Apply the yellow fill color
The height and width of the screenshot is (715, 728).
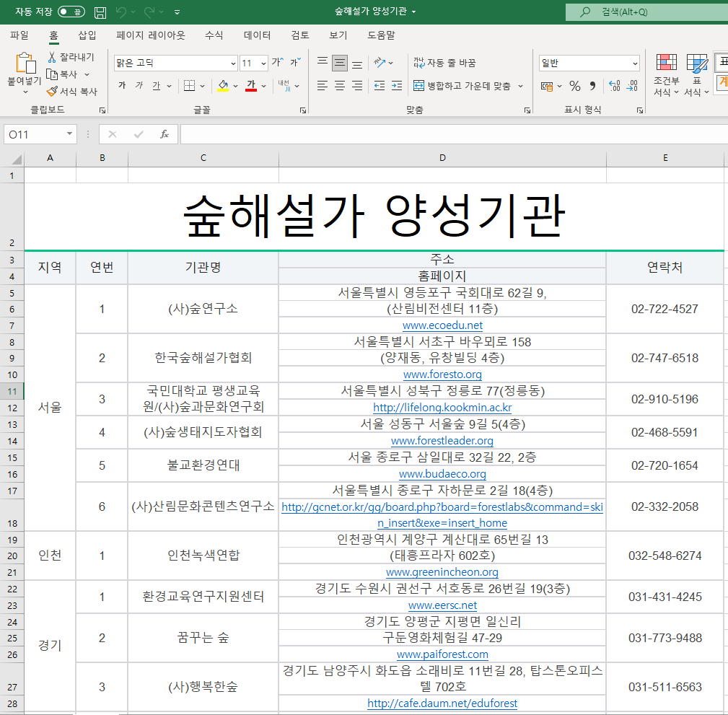(223, 85)
